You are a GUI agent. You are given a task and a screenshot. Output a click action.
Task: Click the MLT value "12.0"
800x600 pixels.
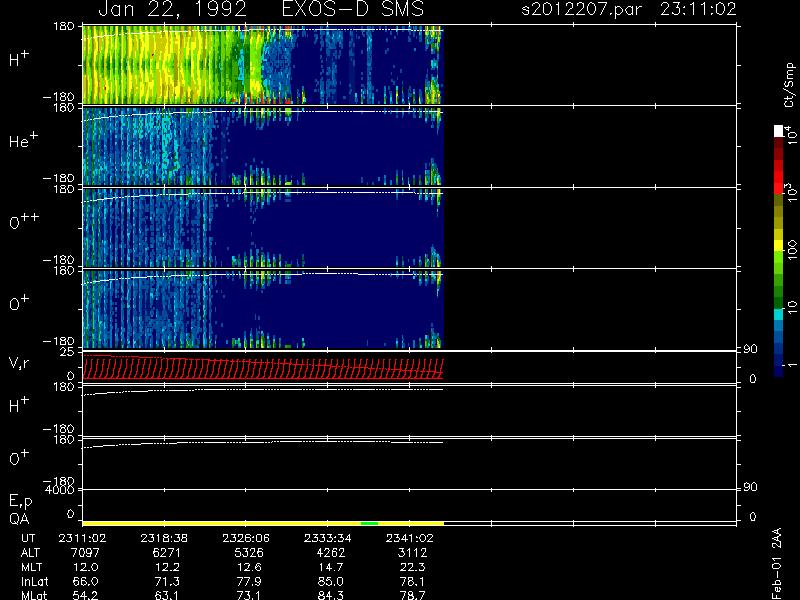[86, 567]
